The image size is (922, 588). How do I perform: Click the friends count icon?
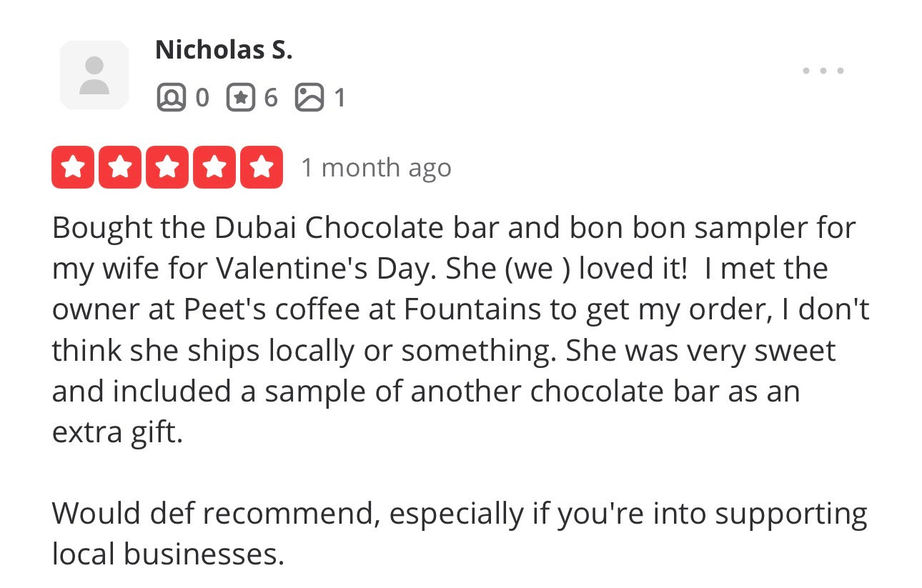point(172,97)
